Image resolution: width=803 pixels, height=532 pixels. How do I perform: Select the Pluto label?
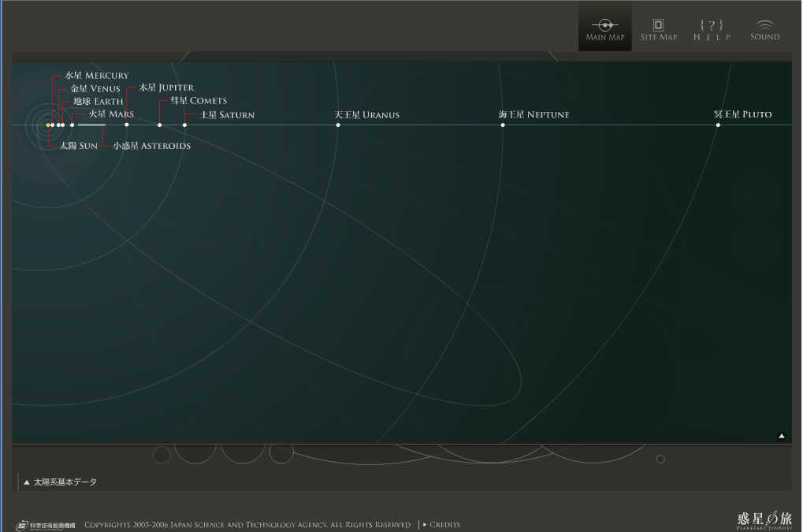(742, 114)
